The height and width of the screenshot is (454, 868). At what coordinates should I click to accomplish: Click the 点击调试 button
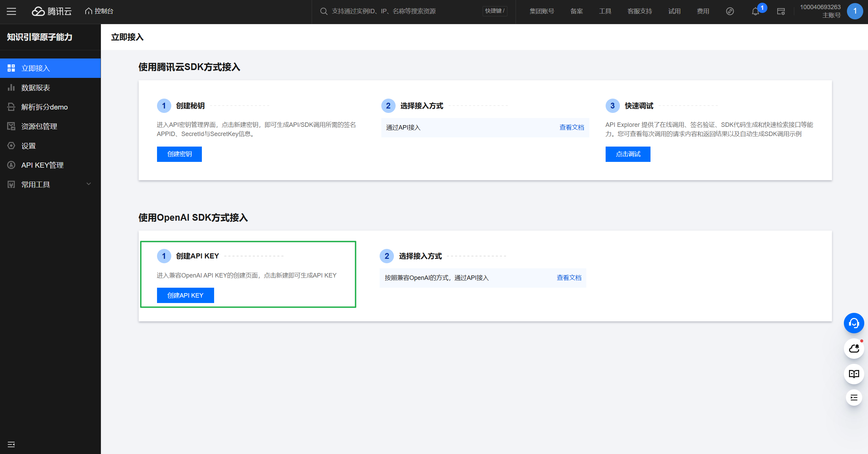[x=628, y=154]
